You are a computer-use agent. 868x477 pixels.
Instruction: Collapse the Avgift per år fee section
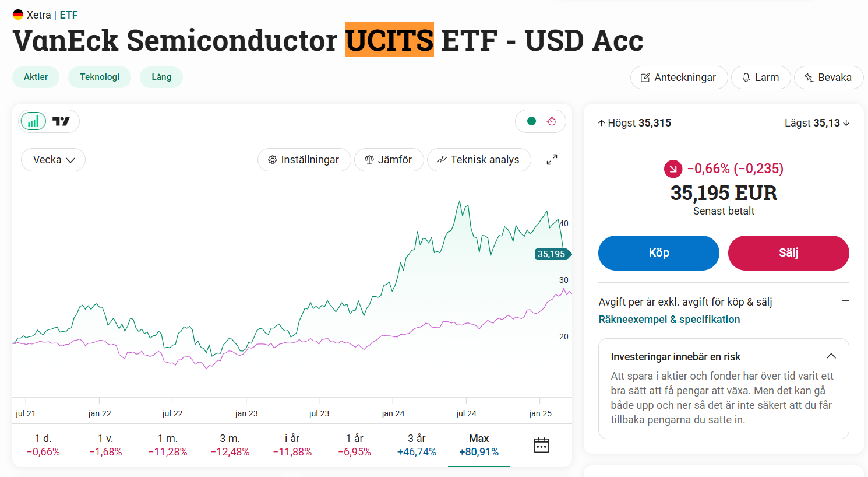(x=845, y=300)
